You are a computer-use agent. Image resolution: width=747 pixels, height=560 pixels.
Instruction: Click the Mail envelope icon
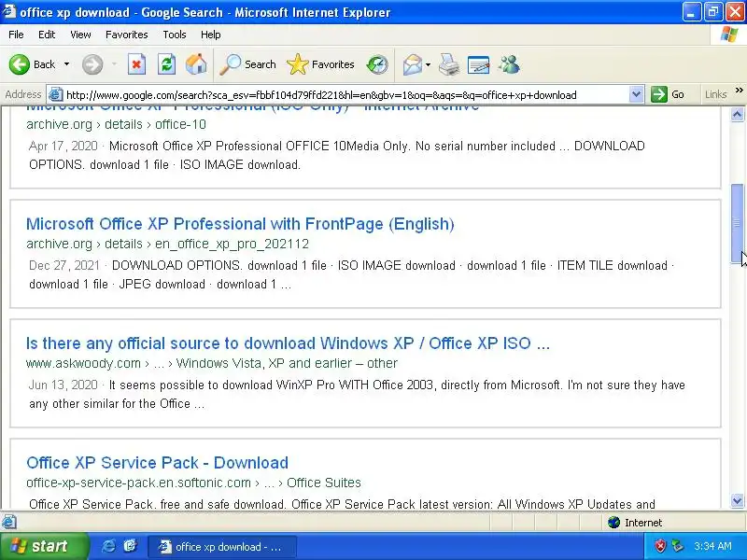412,64
